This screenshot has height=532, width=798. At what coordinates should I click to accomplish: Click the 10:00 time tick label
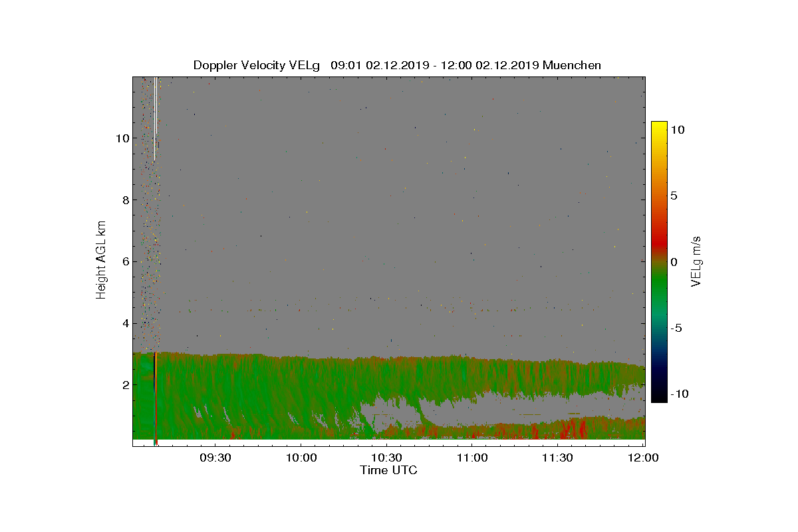coord(301,458)
